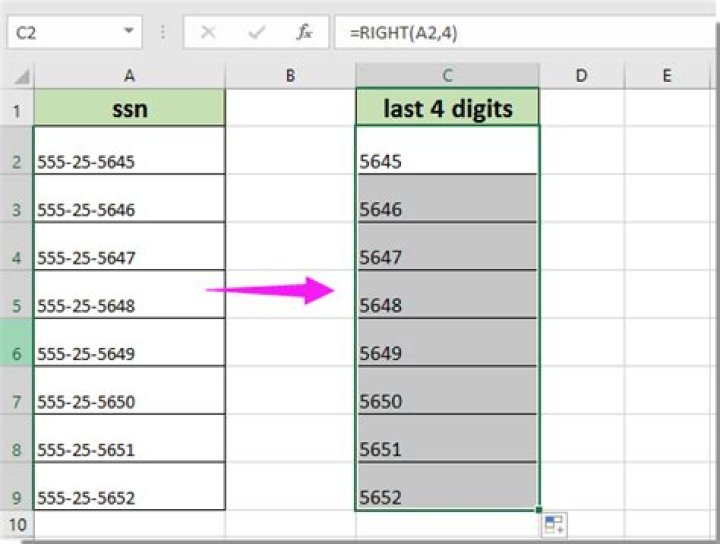The width and height of the screenshot is (720, 544).
Task: Click the 'ssn' header cell
Action: tap(129, 108)
